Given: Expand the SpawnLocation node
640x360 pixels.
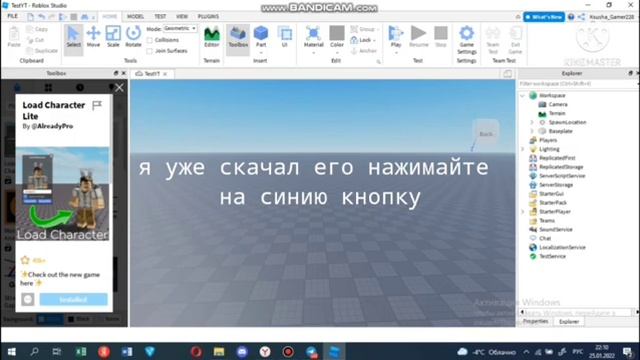Looking at the screenshot, I should pos(532,122).
